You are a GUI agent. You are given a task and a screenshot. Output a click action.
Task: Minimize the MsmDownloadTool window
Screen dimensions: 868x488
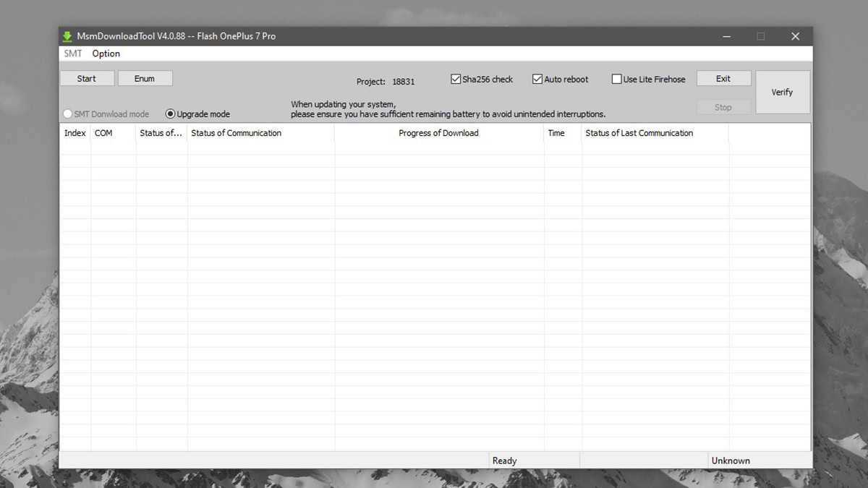tap(726, 36)
